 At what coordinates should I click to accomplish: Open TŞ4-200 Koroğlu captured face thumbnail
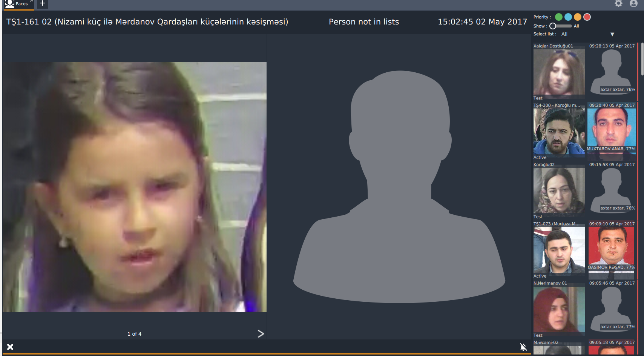(x=559, y=131)
